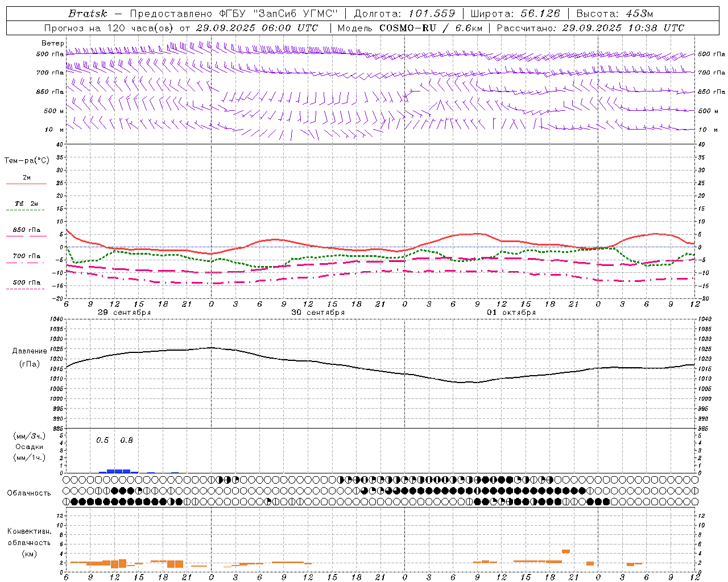This screenshot has height=582, width=728.
Task: Click the "Ветер" wind panel label
Action: [x=52, y=43]
